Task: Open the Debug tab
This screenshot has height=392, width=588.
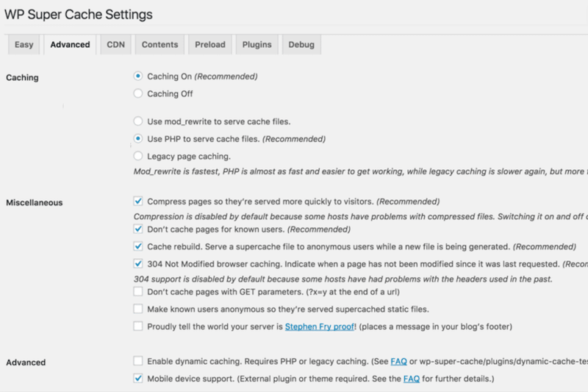Action: click(x=301, y=45)
